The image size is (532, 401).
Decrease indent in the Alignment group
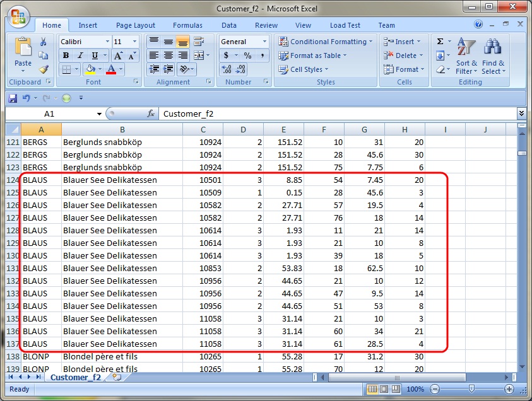click(154, 69)
